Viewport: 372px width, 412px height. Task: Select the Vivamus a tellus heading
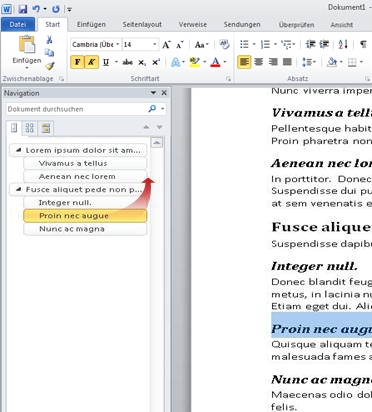(x=85, y=163)
